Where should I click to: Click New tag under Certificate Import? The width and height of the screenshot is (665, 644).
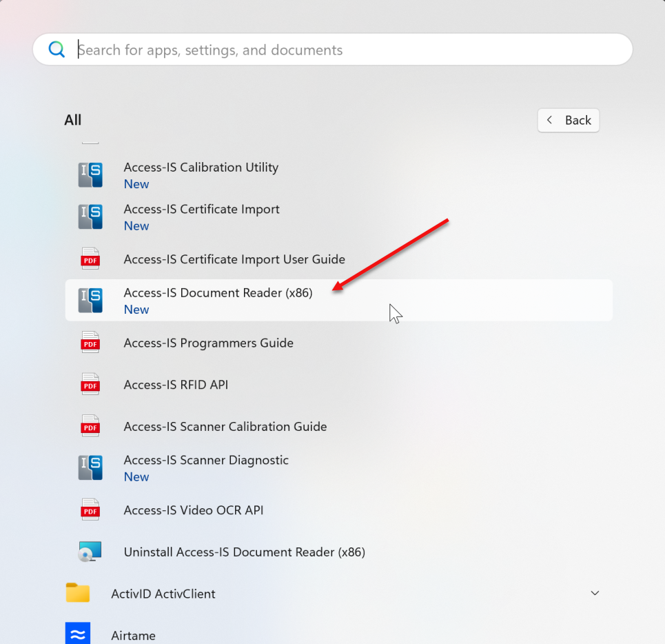136,225
